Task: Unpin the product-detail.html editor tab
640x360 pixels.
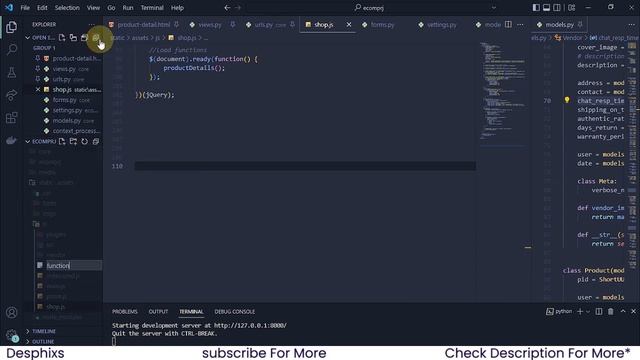Action: click(176, 24)
